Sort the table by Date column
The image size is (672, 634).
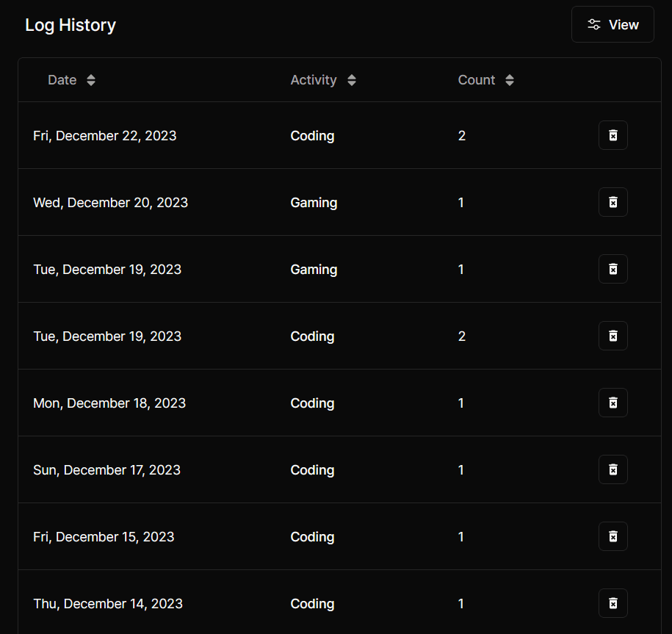[71, 80]
